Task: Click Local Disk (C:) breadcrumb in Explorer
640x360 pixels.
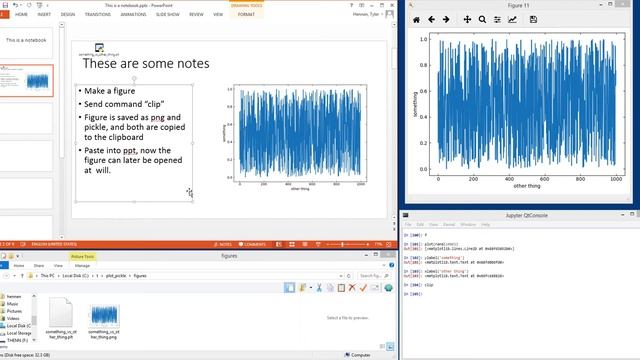Action: pos(76,276)
